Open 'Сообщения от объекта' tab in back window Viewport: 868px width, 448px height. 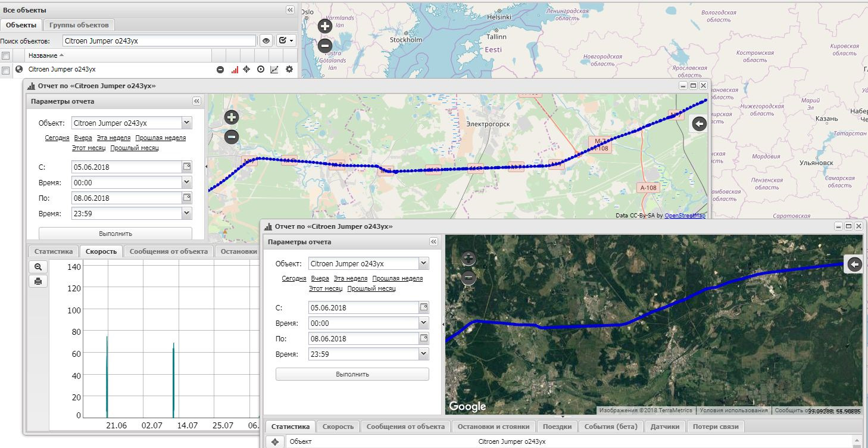click(x=168, y=251)
